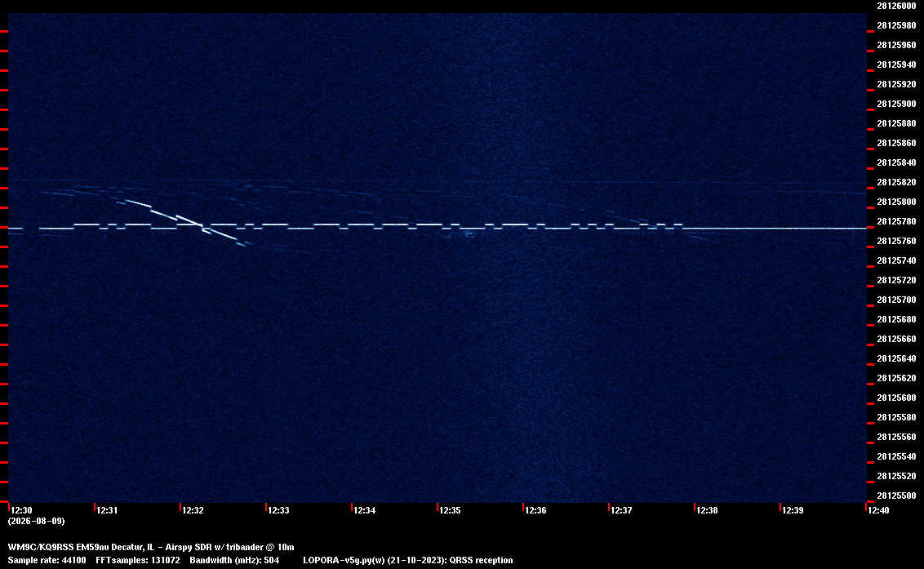Click the steady carrier line after 12:38
The width and height of the screenshot is (924, 569).
(x=775, y=228)
